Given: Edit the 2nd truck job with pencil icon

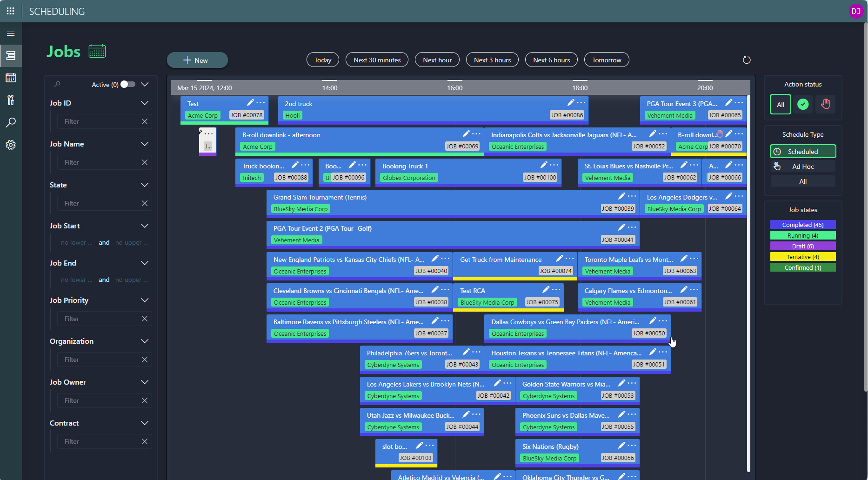Looking at the screenshot, I should tap(571, 103).
